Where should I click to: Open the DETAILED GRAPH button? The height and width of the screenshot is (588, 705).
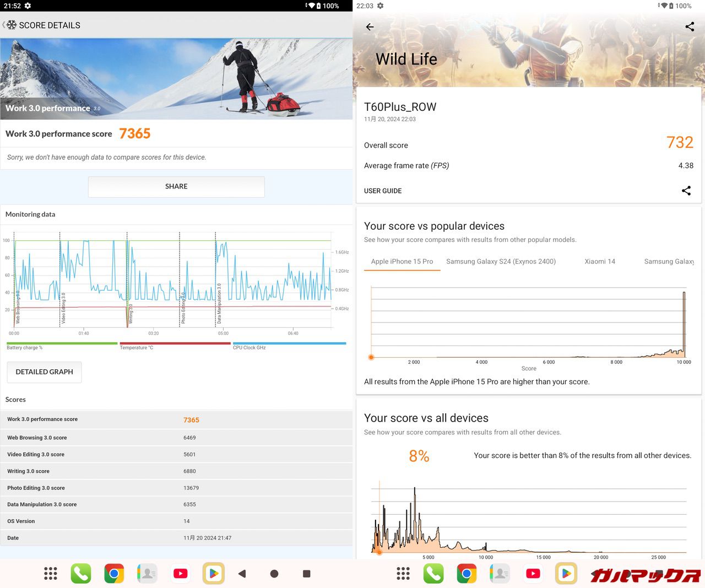coord(44,372)
